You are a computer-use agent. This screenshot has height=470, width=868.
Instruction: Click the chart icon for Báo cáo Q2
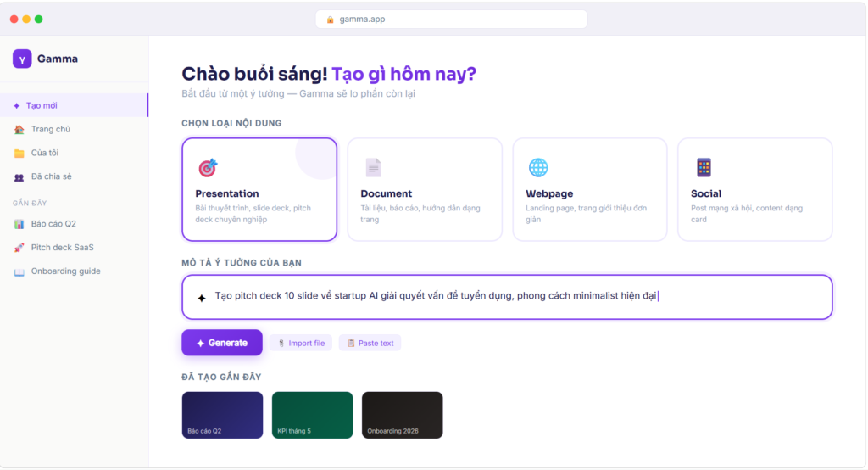pyautogui.click(x=19, y=224)
